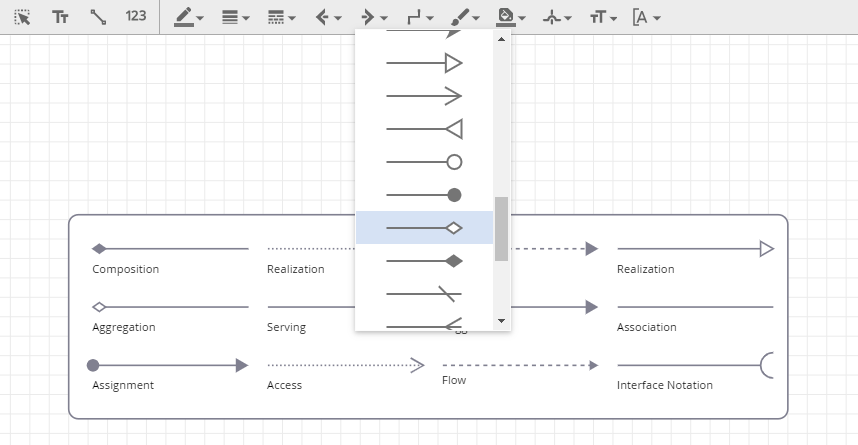
Task: Open the text size dropdown
Action: coord(603,17)
